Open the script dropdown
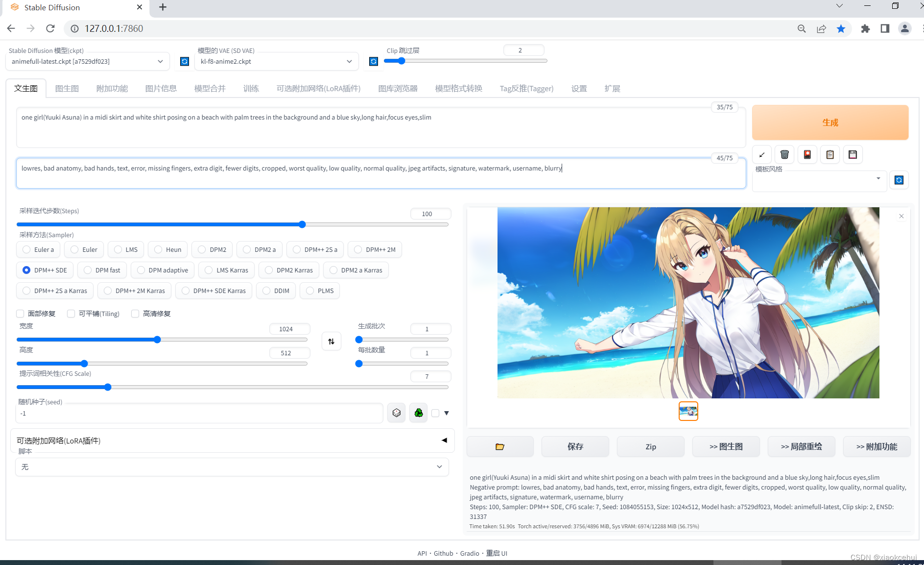 (232, 467)
